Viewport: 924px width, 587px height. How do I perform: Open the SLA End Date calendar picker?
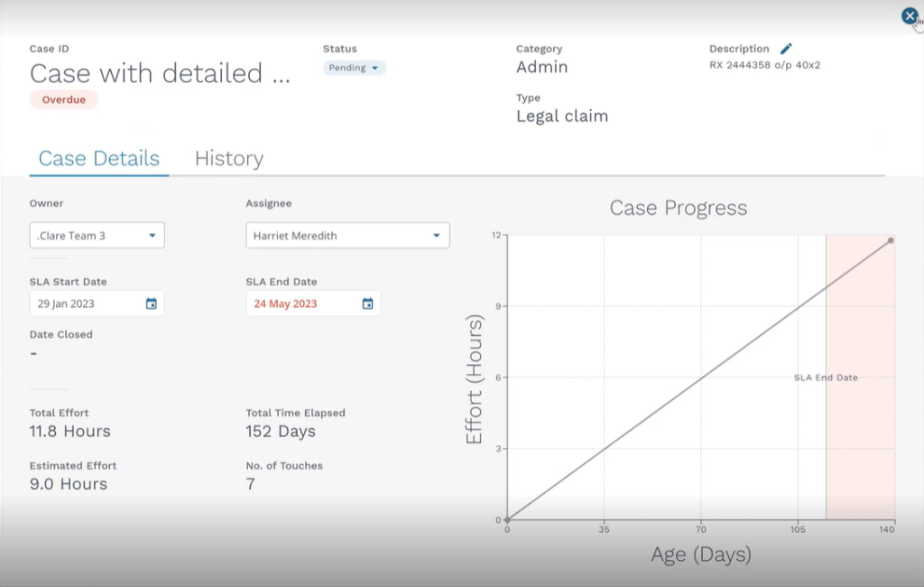(368, 303)
